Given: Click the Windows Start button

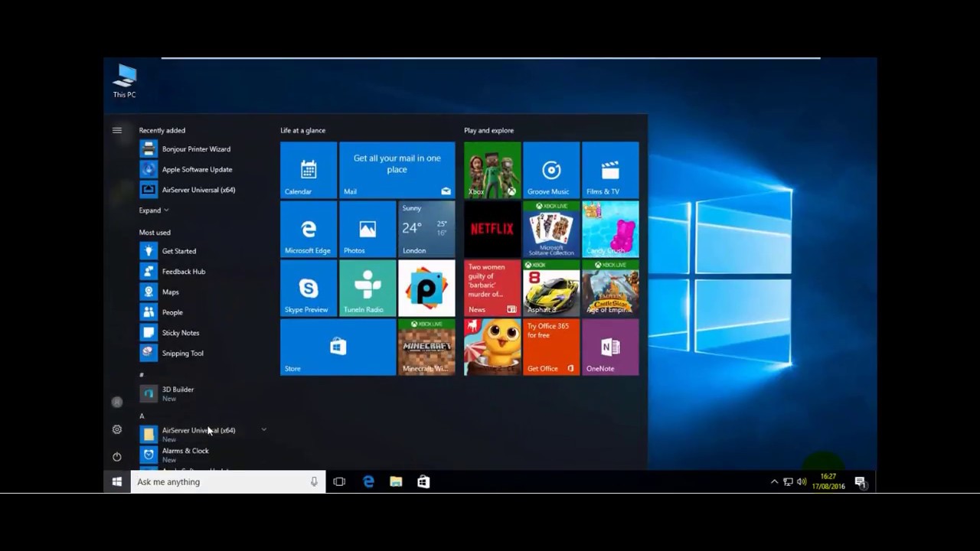Looking at the screenshot, I should (117, 481).
